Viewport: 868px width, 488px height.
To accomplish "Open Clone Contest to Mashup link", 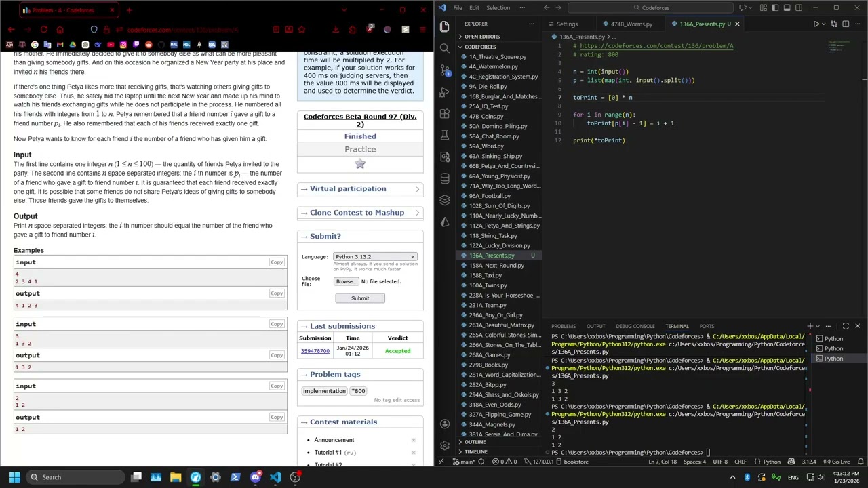I will point(357,213).
